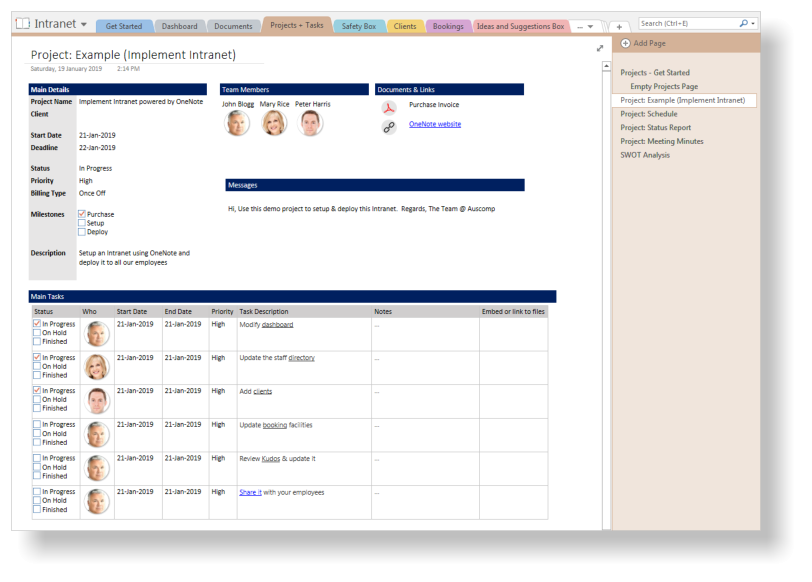Toggle In Progress for staff directory task
The height and width of the screenshot is (582, 812).
37,357
